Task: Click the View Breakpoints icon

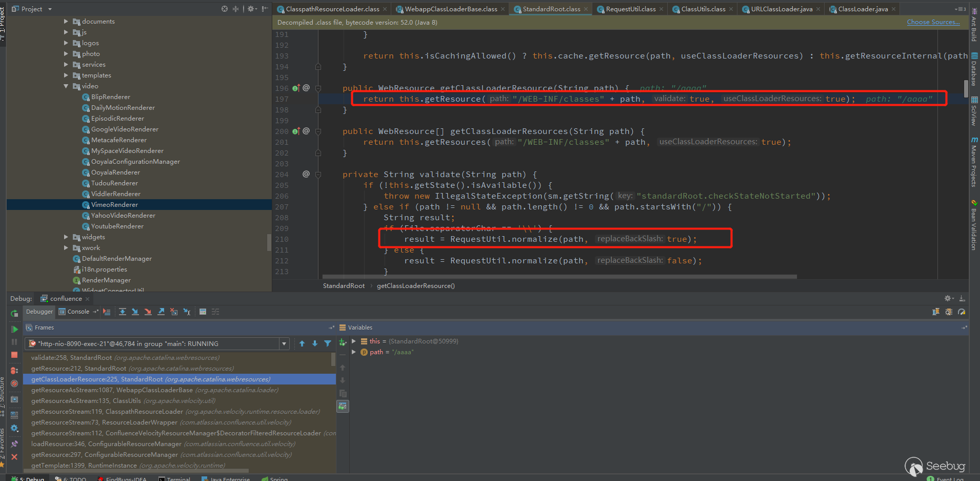Action: click(x=14, y=370)
